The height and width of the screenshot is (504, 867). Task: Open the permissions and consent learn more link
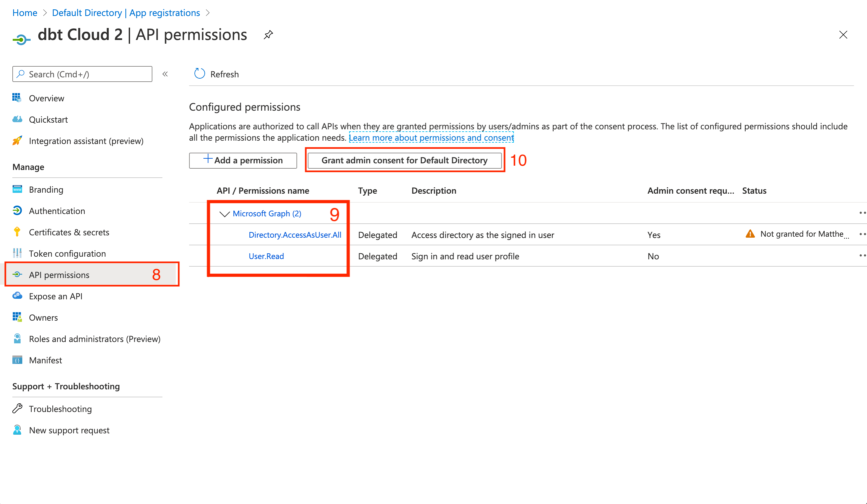(431, 137)
